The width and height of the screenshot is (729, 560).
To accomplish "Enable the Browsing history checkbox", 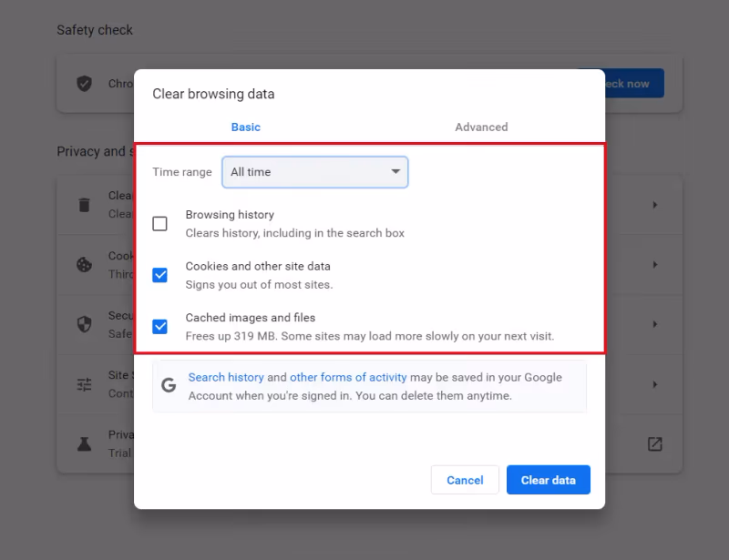I will click(x=159, y=223).
